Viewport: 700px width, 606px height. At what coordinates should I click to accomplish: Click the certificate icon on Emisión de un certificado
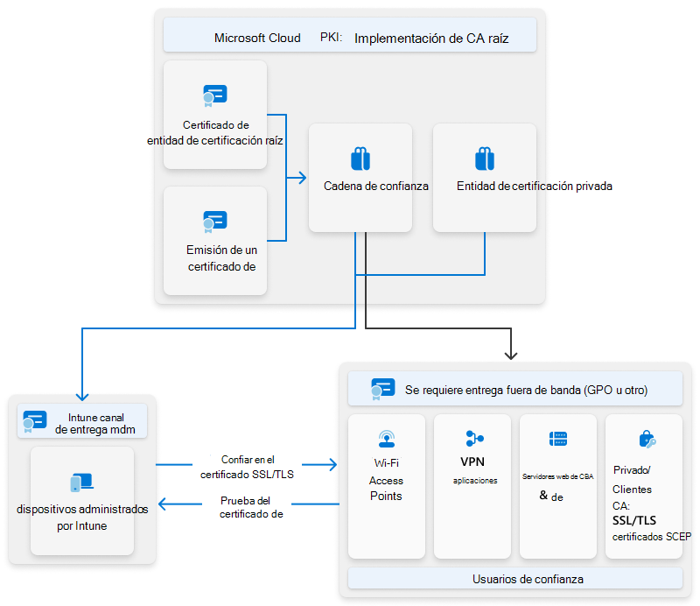click(x=214, y=222)
